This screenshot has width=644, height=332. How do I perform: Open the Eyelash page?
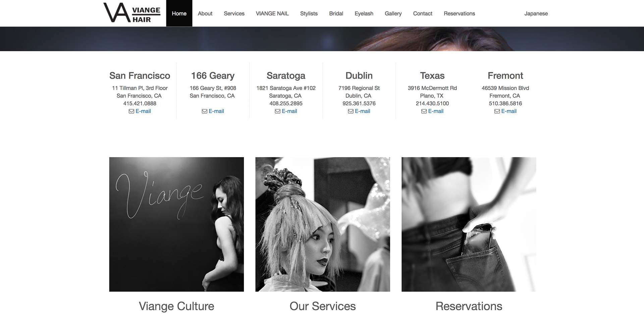[364, 13]
